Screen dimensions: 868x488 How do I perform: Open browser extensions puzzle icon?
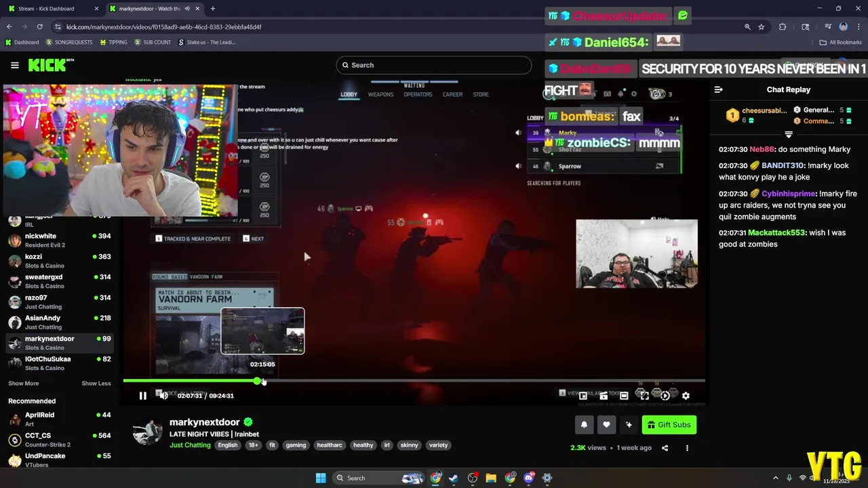[783, 27]
